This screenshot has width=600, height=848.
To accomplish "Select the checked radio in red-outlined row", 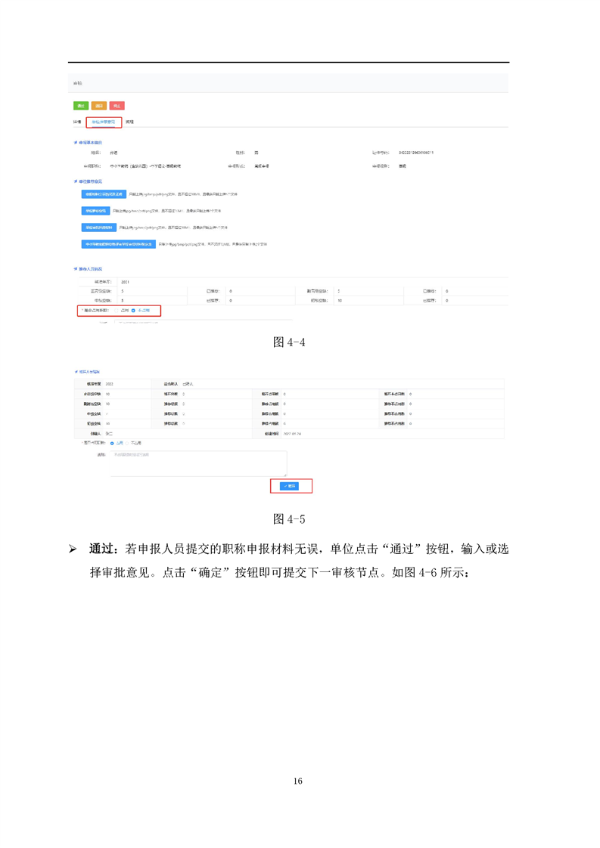I will tap(134, 311).
